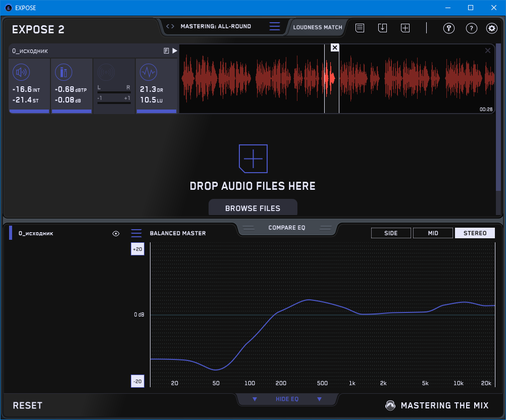
Task: Click the EXPOSE 2 title logo
Action: coord(38,29)
